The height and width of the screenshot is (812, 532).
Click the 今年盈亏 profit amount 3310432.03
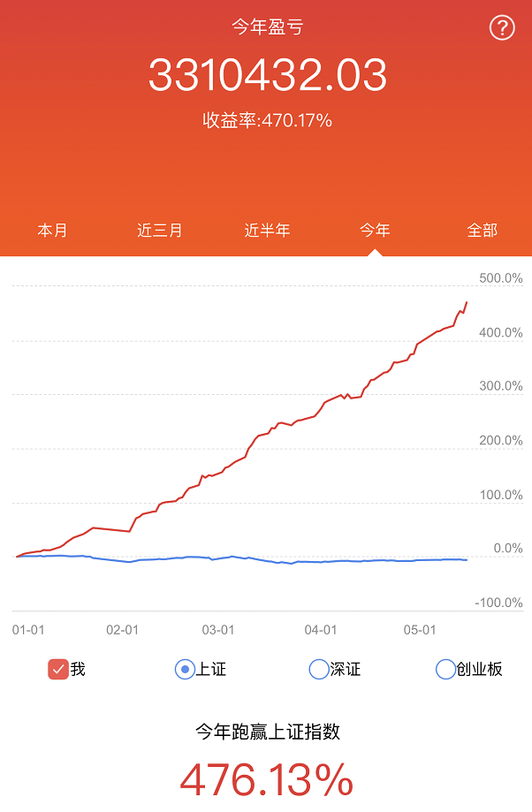click(x=267, y=75)
